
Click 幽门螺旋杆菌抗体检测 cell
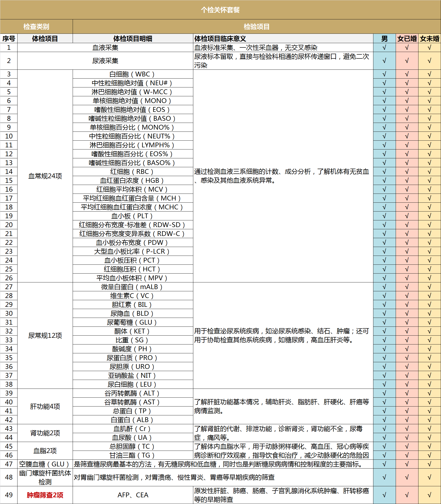(x=45, y=477)
